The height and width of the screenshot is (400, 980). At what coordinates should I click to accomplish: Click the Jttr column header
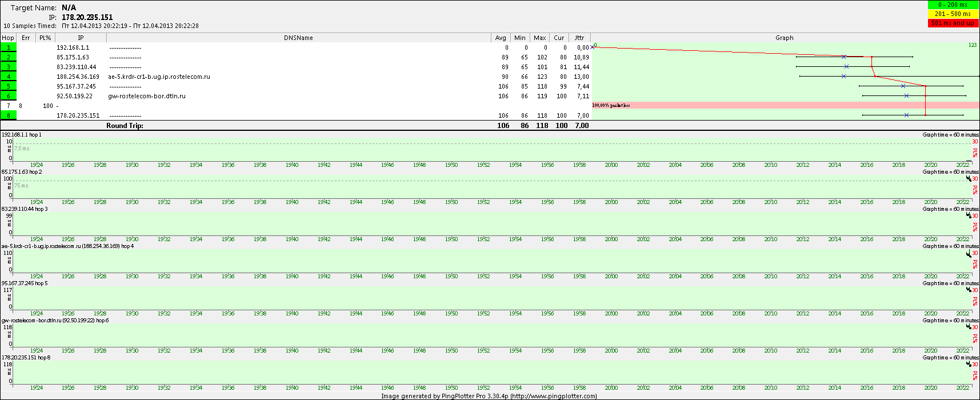click(579, 38)
